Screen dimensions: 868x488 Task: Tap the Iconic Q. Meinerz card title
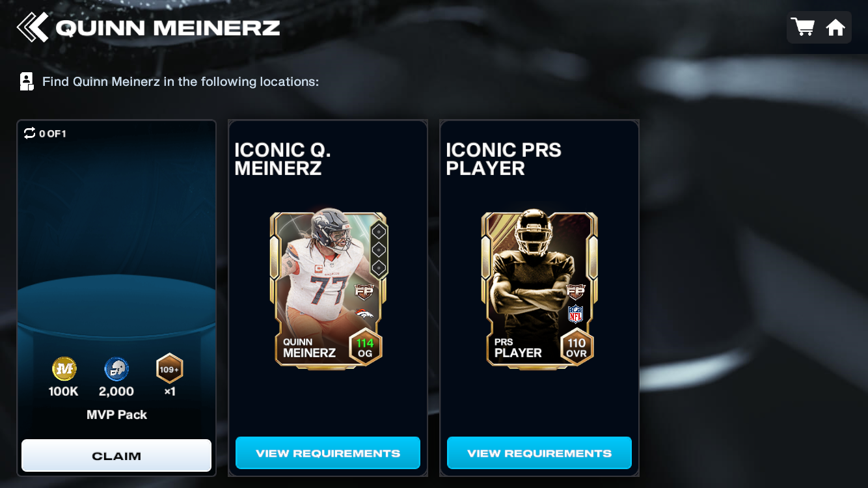click(283, 159)
